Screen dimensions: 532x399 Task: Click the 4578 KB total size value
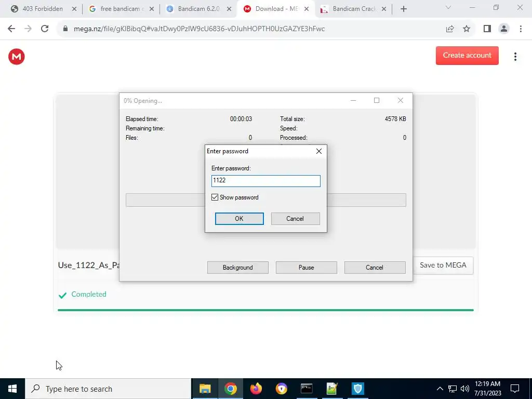(395, 119)
